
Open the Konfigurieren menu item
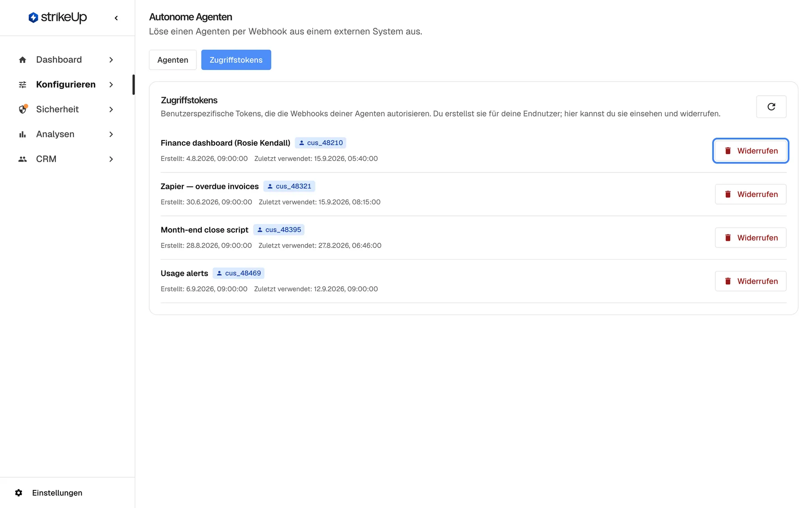pyautogui.click(x=67, y=84)
